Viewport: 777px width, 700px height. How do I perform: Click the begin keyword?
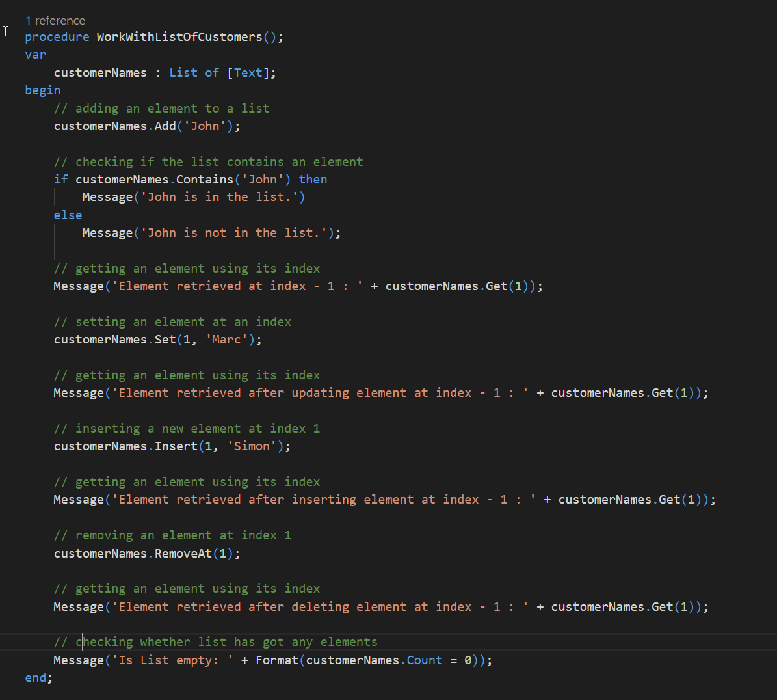[43, 90]
